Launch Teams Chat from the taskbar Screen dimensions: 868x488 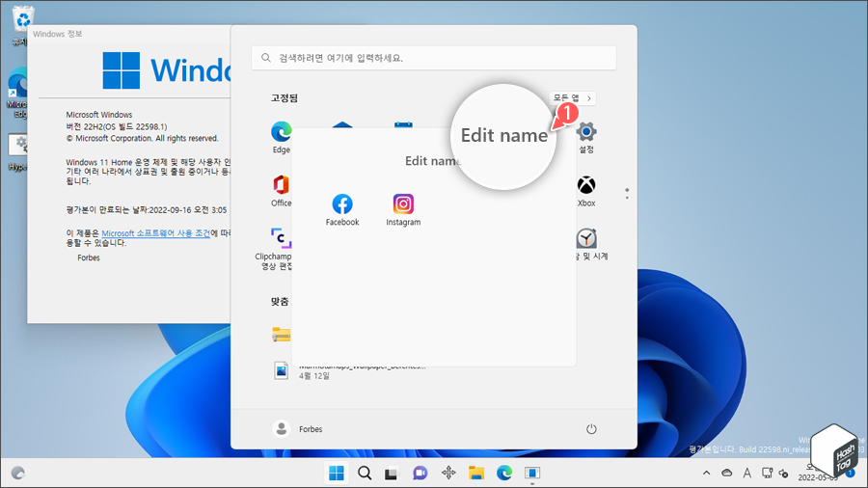pos(420,474)
